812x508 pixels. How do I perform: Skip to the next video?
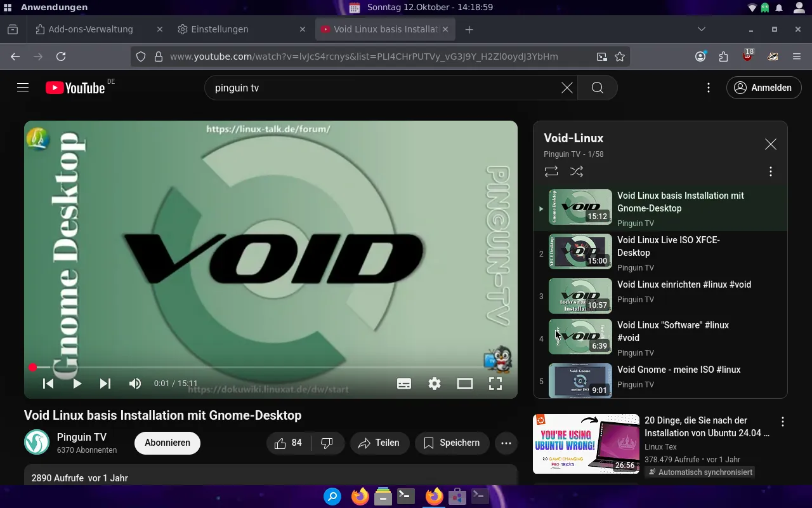tap(105, 384)
